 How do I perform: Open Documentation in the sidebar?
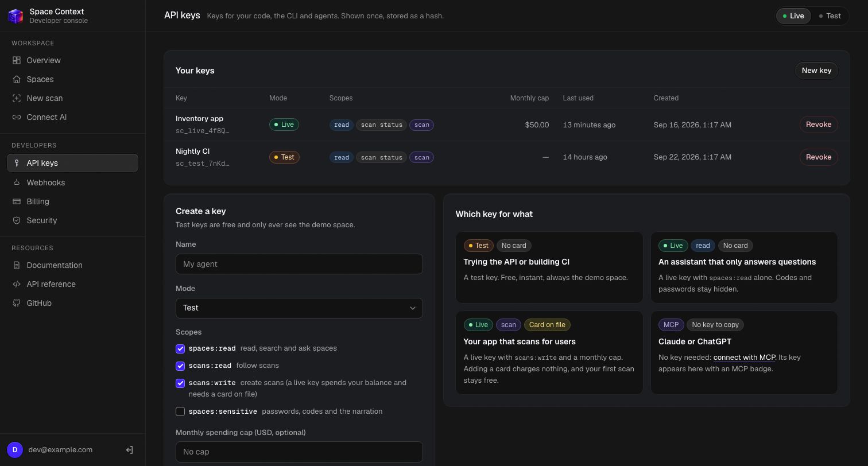tap(72, 265)
